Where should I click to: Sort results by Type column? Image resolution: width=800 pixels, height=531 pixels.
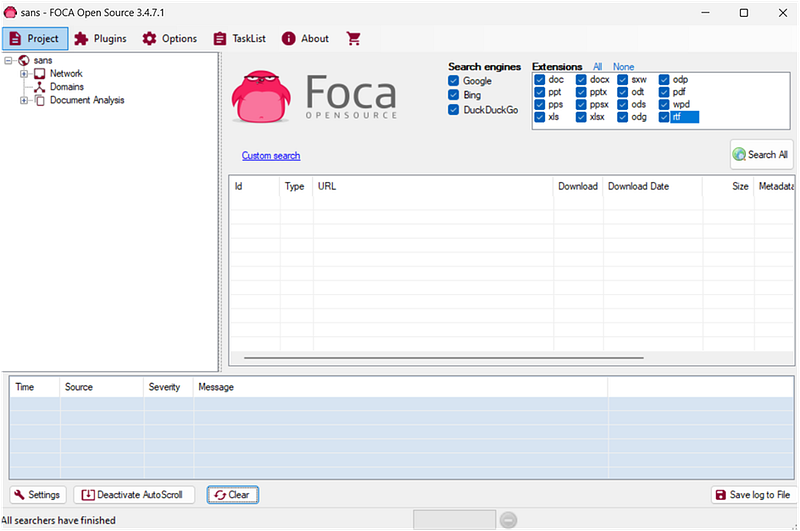point(296,186)
